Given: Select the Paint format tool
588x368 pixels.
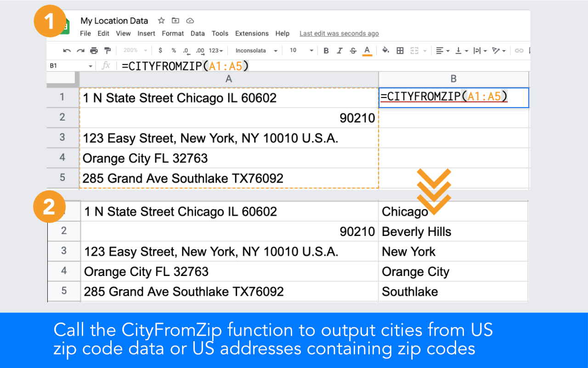Looking at the screenshot, I should coord(107,51).
